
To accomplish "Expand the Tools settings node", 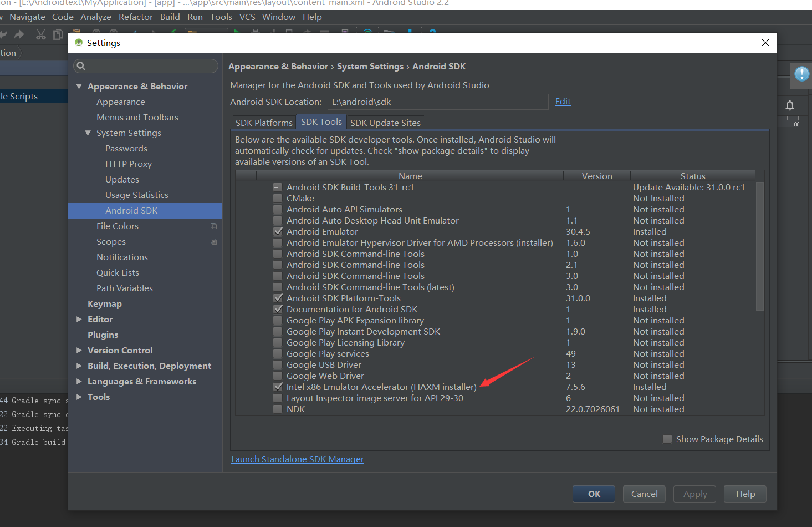I will 79,397.
